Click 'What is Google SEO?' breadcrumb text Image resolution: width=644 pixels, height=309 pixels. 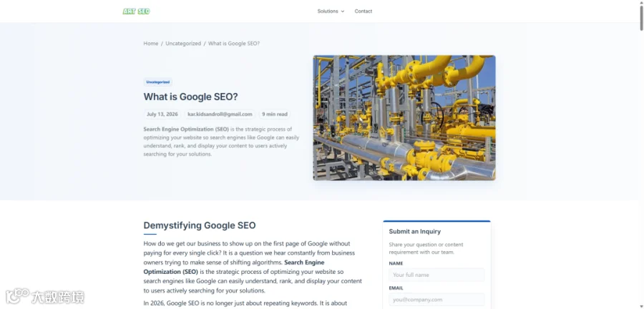pyautogui.click(x=234, y=44)
